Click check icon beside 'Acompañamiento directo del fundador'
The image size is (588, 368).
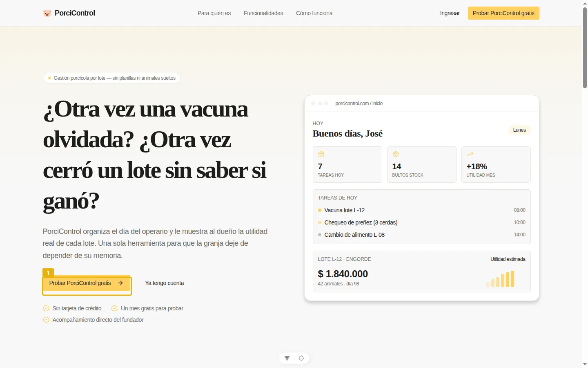click(46, 320)
